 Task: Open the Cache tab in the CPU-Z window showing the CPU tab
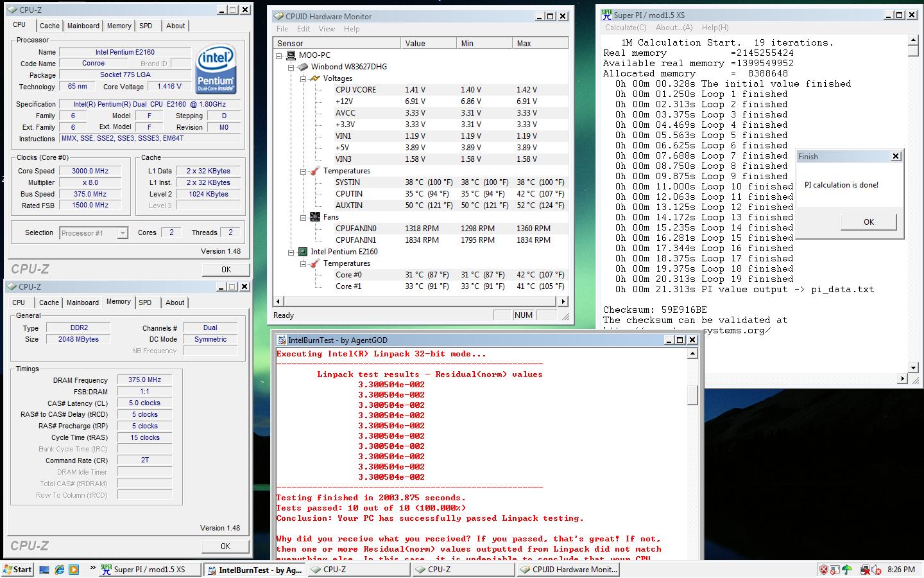49,26
